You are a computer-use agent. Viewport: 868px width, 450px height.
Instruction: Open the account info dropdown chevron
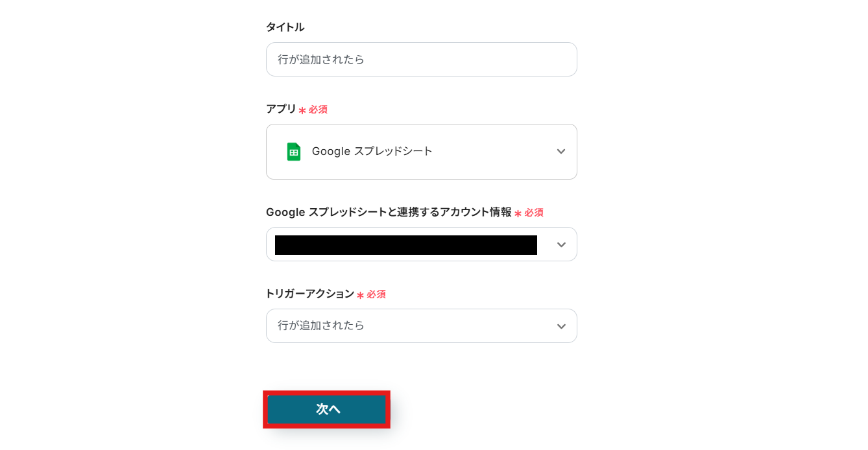pyautogui.click(x=561, y=244)
